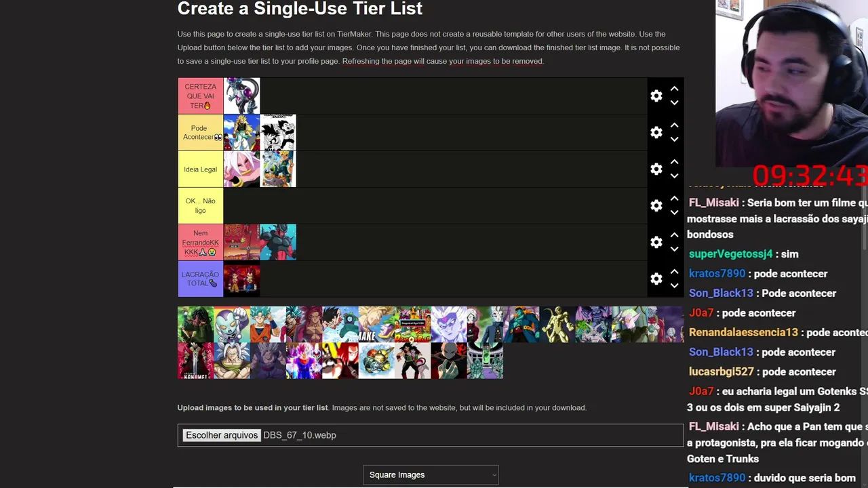Move Nem FerrandoKK tier up
The image size is (868, 488).
(x=674, y=235)
